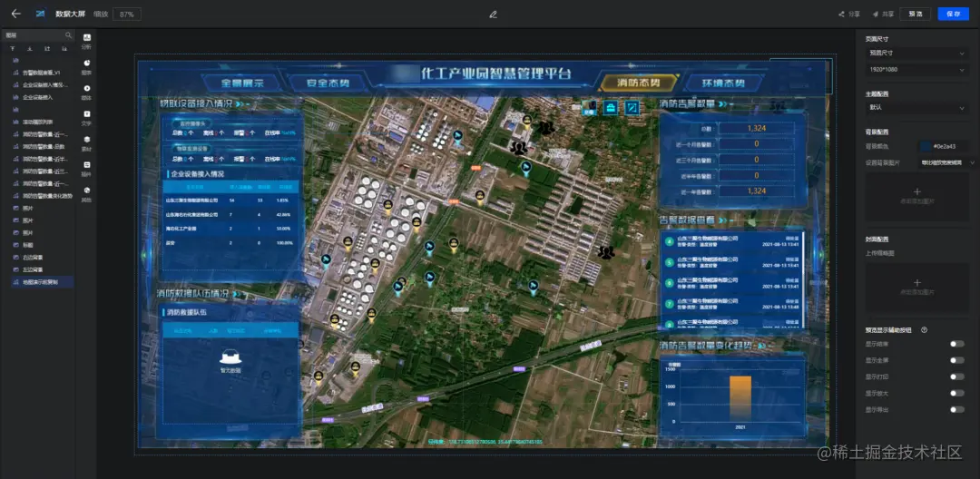
Task: Open the 图表 chart components panel
Action: point(86,66)
